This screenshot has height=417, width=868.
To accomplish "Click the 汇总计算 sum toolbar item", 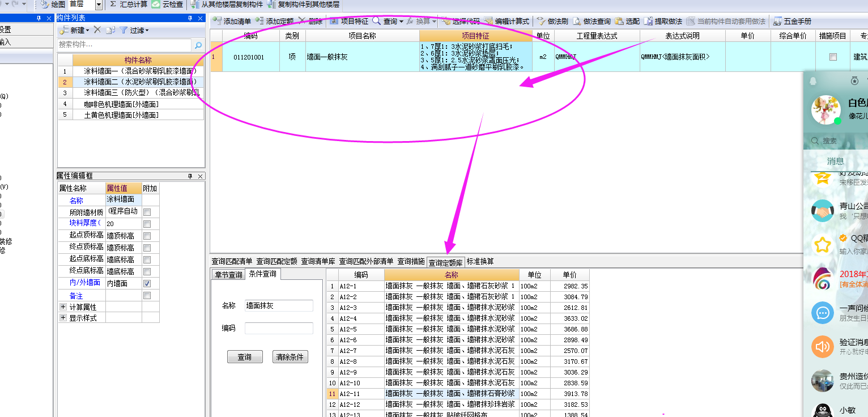I will 129,5.
